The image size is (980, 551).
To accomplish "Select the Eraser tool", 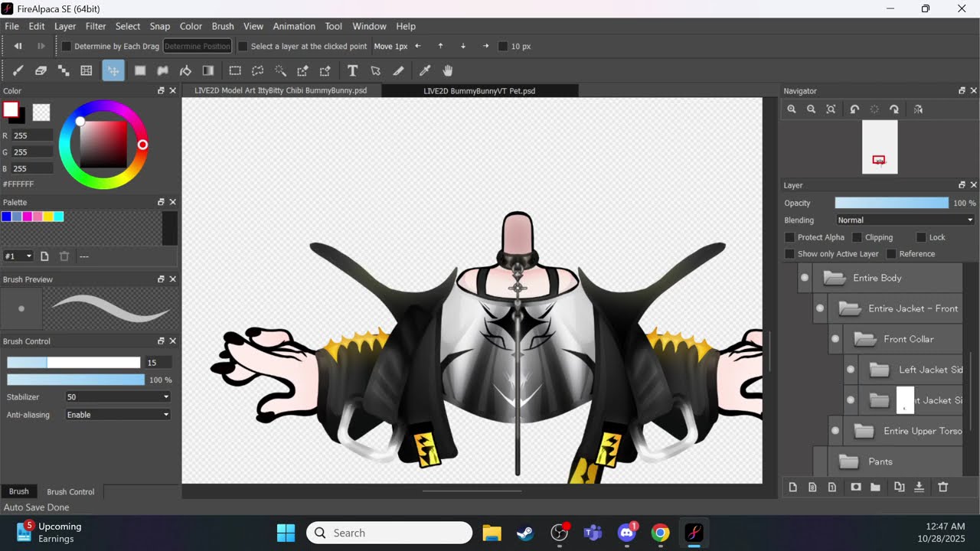I will (41, 70).
